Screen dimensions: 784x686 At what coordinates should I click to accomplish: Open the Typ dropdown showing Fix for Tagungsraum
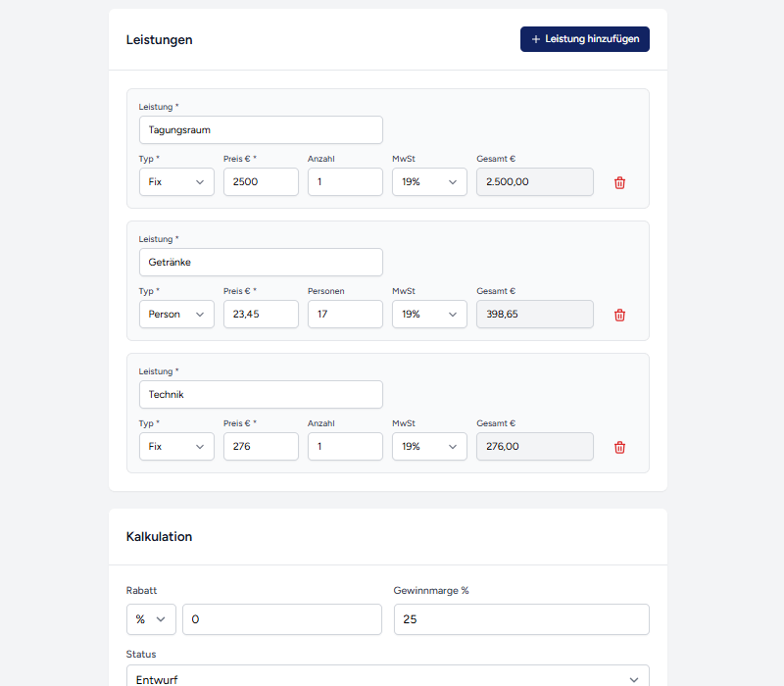point(176,181)
